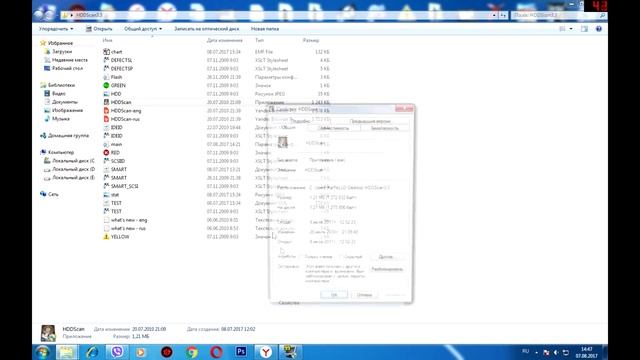
Task: Select the RED icon file
Action: click(x=106, y=153)
